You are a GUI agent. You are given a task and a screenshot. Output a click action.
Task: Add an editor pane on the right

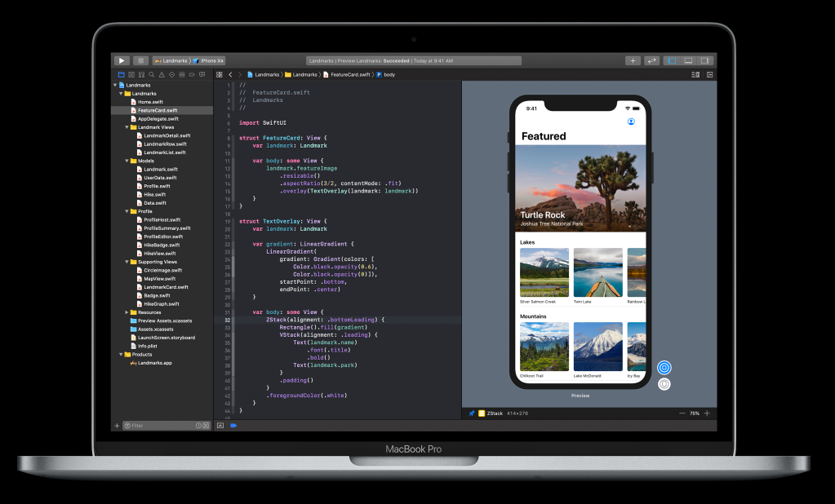pyautogui.click(x=710, y=74)
